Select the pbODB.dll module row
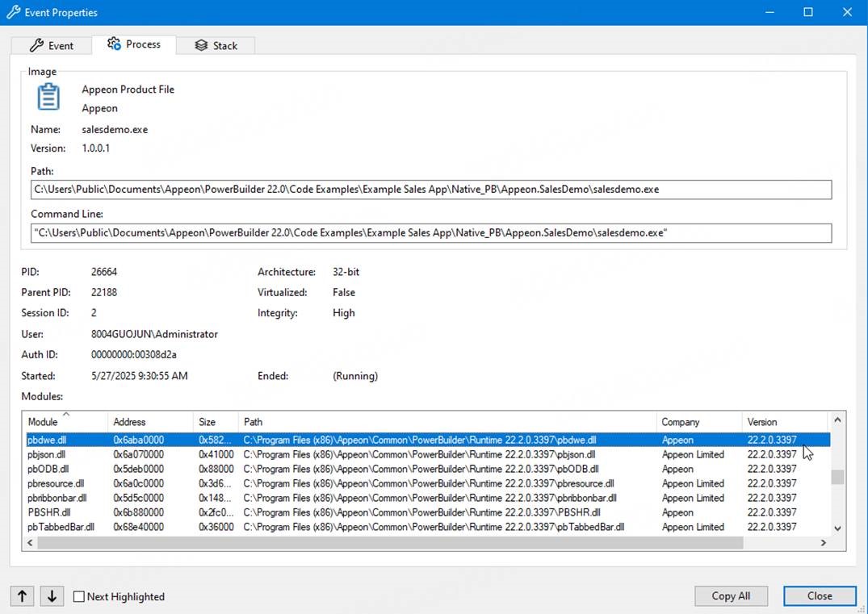This screenshot has height=614, width=868. (427, 469)
